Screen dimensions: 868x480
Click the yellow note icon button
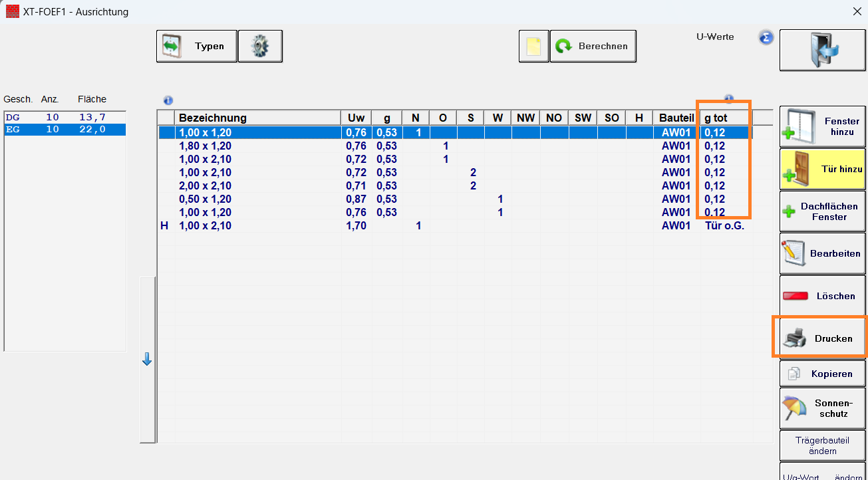point(533,47)
